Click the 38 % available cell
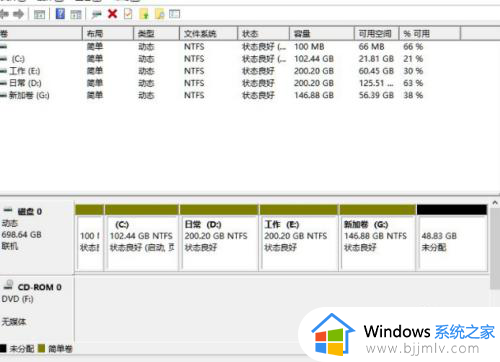The image size is (500, 362). pyautogui.click(x=413, y=95)
